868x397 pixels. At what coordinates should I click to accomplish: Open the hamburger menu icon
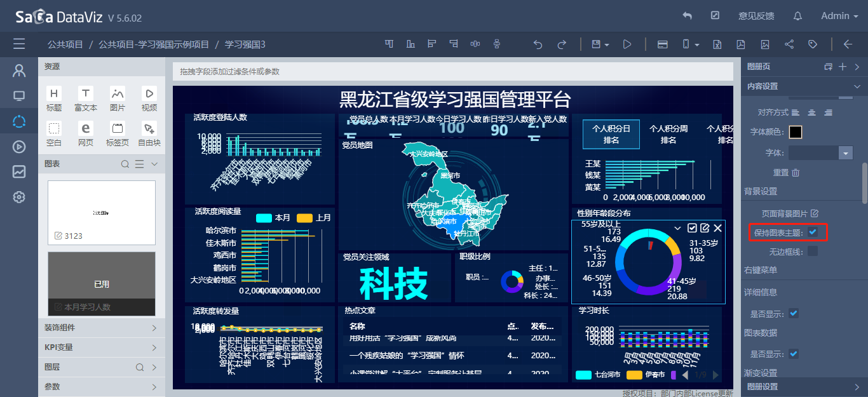19,44
